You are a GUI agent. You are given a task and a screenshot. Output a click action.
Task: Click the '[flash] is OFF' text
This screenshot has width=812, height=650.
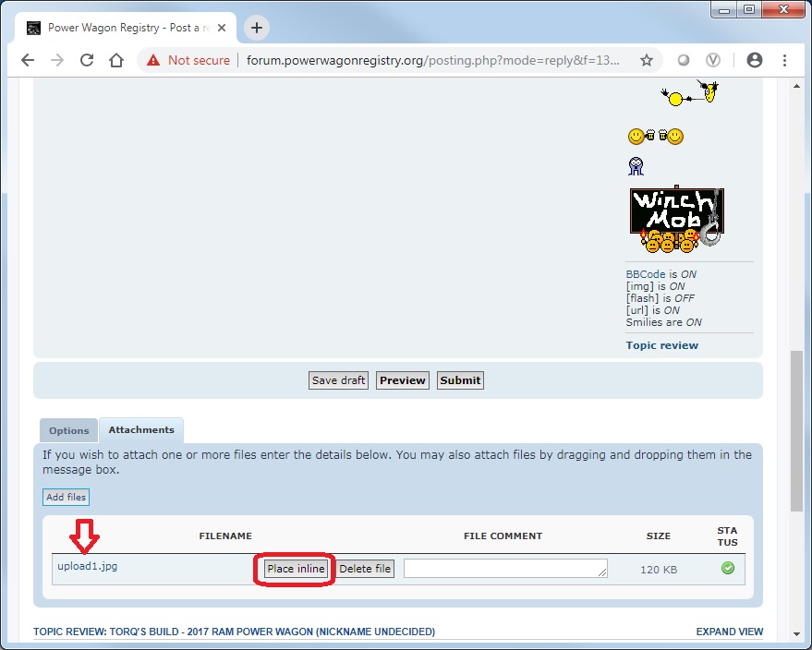click(660, 298)
